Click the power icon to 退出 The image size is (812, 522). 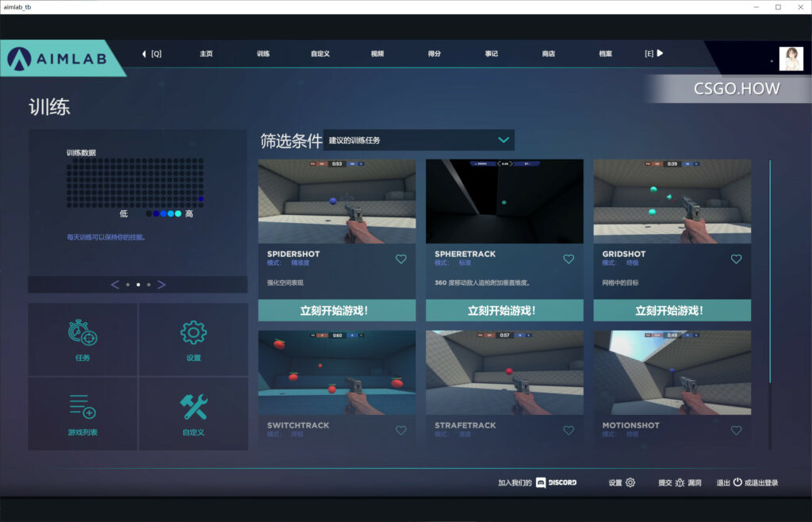737,482
